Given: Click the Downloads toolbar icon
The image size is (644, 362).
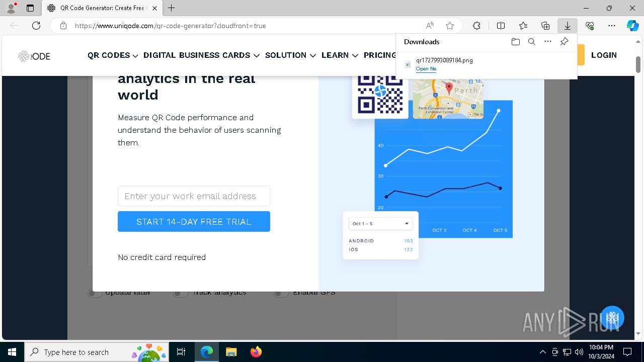Looking at the screenshot, I should tap(568, 26).
